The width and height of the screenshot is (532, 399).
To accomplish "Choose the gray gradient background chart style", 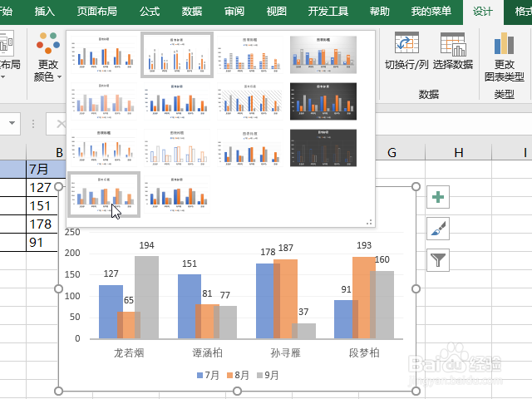I will [323, 55].
